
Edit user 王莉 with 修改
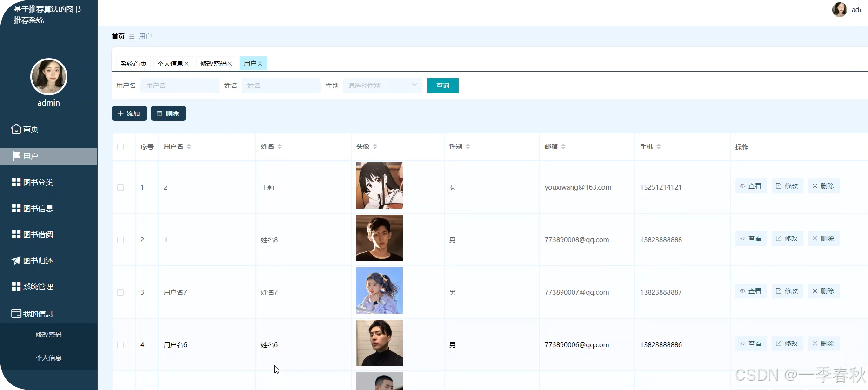point(787,186)
